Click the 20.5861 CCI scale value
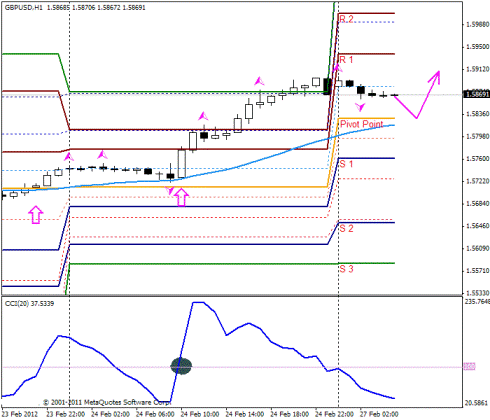The height and width of the screenshot is (420, 490). click(x=477, y=403)
